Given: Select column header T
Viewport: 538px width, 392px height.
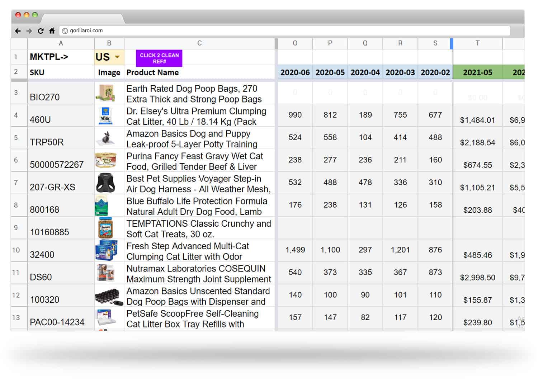Looking at the screenshot, I should click(477, 43).
